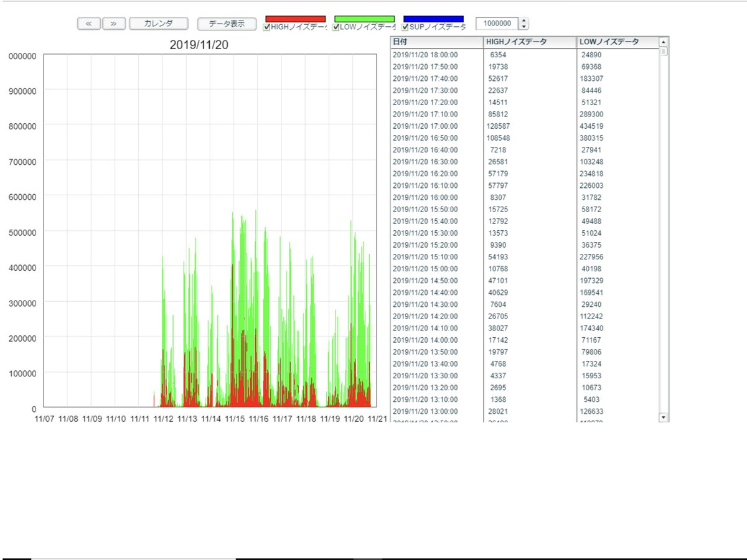
Task: Select the 2019/11/20 17:30:00 date cell
Action: pos(425,90)
